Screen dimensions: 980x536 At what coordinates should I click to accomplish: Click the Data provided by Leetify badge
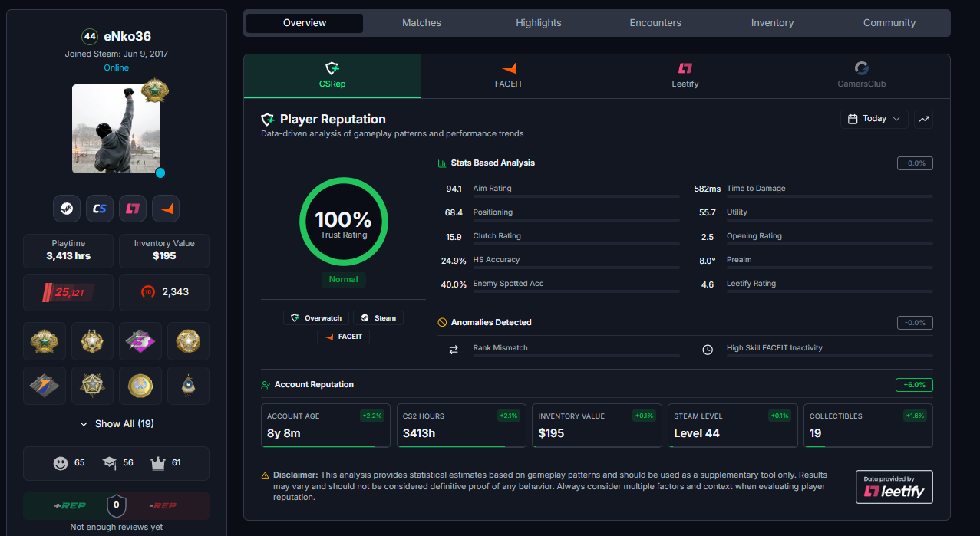[894, 487]
